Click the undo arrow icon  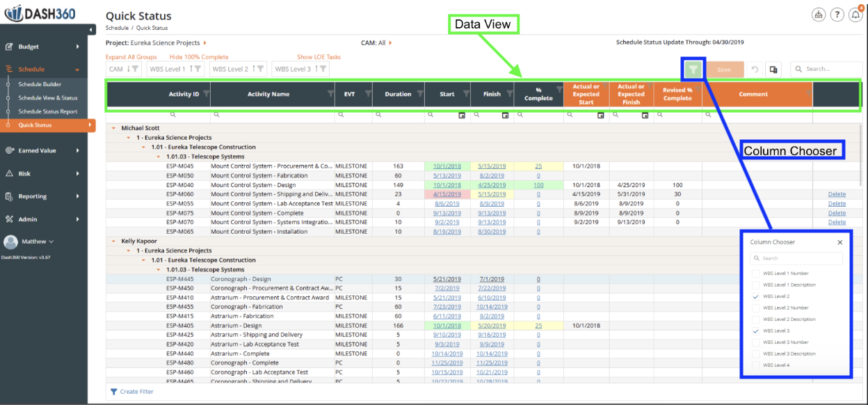point(755,69)
